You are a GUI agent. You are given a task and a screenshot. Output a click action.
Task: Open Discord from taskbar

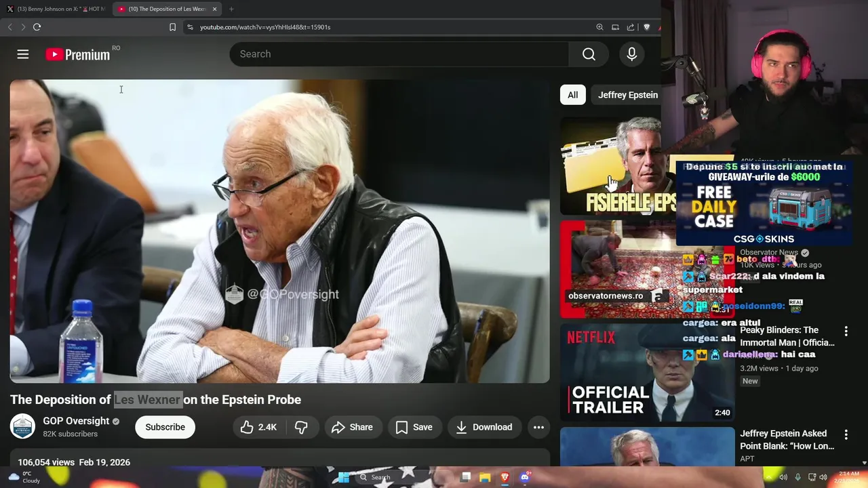(524, 477)
